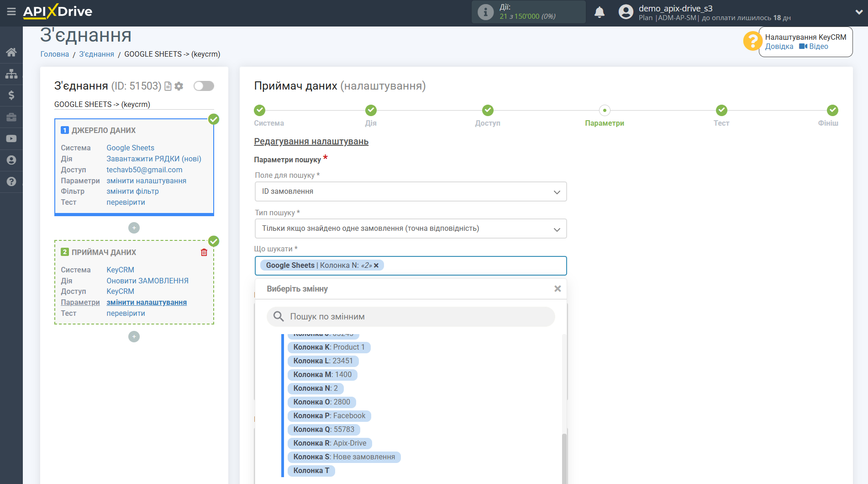Add step after data source block
This screenshot has height=484, width=868.
pos(134,228)
